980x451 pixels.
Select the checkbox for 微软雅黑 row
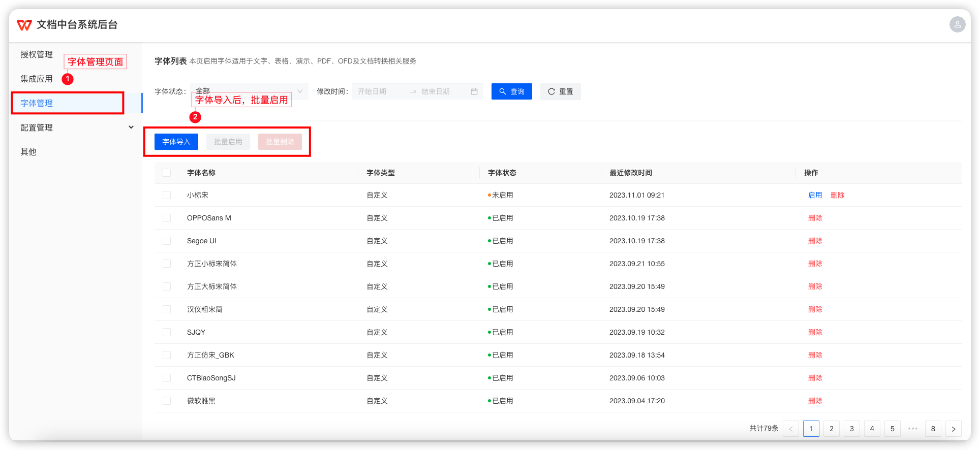coord(167,401)
